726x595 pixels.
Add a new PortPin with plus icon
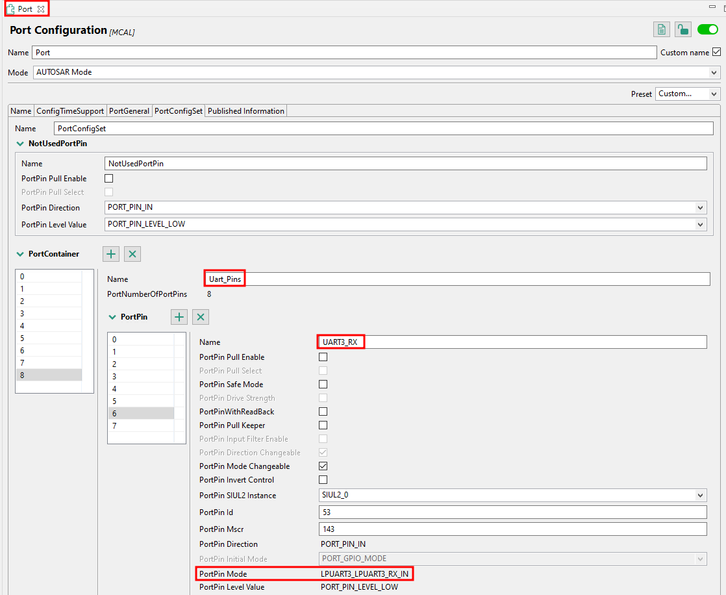tap(179, 317)
